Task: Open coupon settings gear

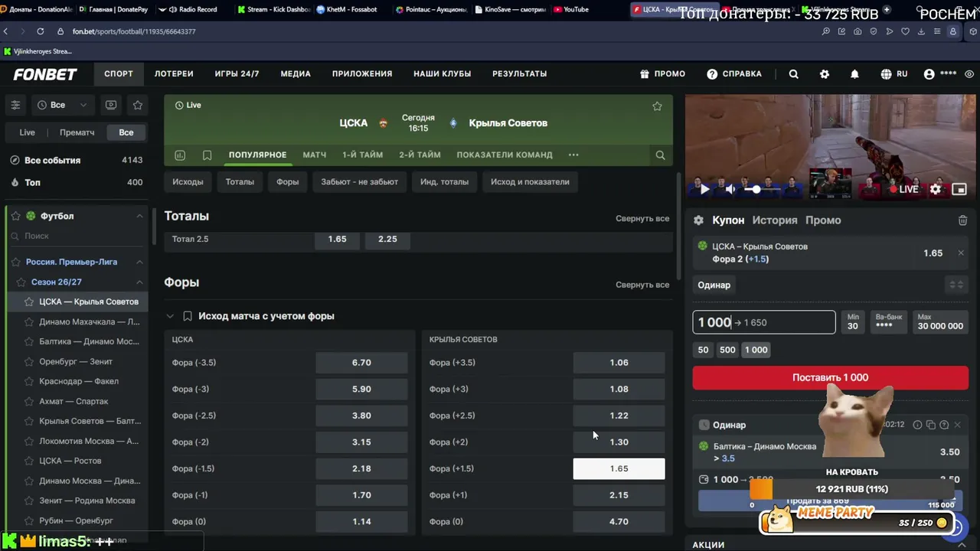Action: [x=698, y=220]
